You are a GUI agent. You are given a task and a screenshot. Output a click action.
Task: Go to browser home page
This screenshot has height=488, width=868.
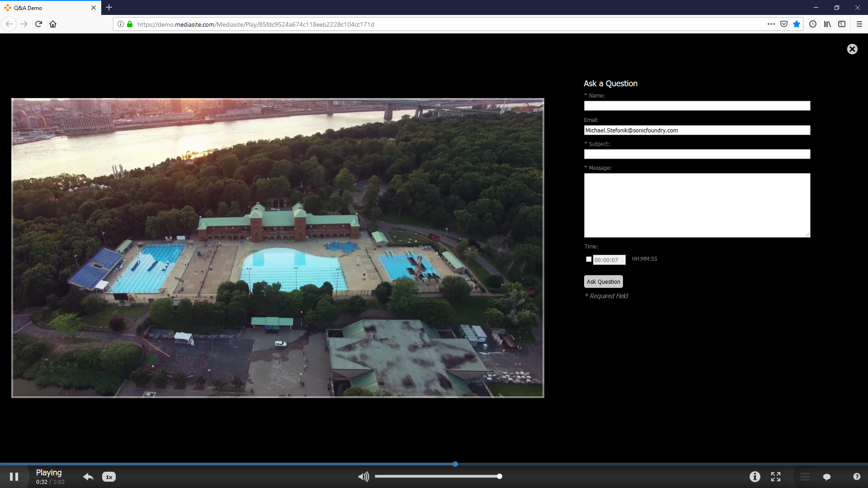pyautogui.click(x=53, y=24)
